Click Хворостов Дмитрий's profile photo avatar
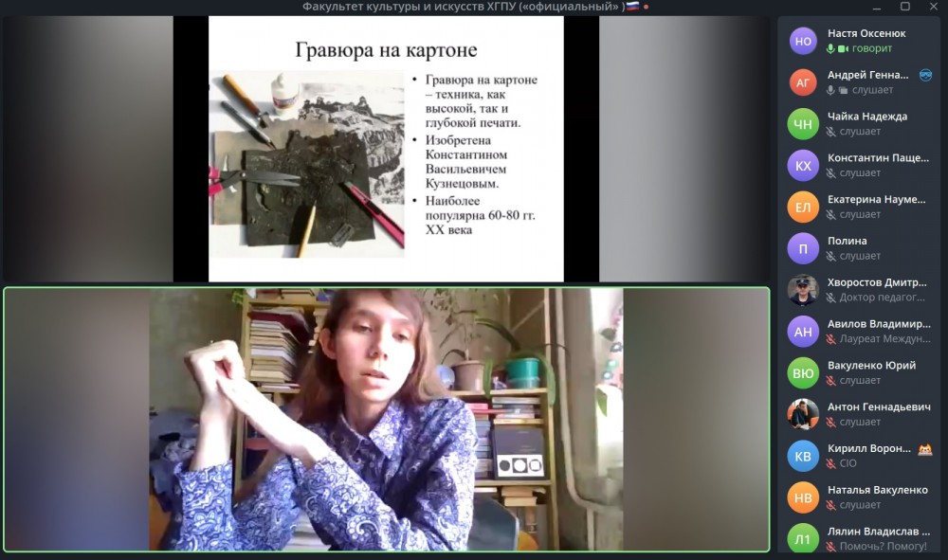Image resolution: width=948 pixels, height=560 pixels. pyautogui.click(x=803, y=290)
